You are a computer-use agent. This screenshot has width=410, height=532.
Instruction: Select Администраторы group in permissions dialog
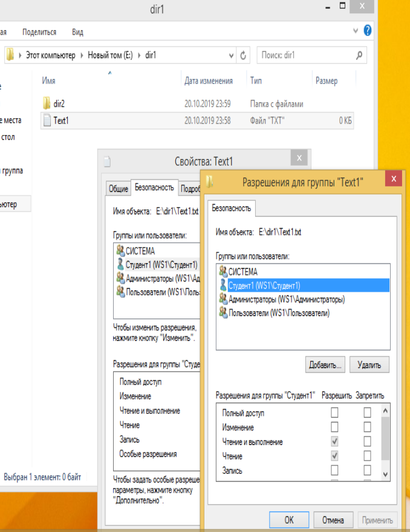pos(286,299)
